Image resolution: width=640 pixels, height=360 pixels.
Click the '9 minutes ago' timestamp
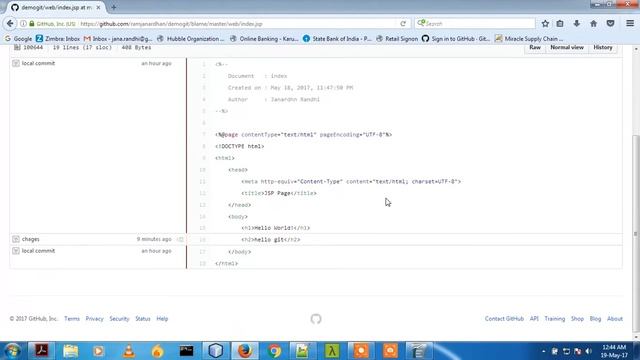tap(154, 239)
